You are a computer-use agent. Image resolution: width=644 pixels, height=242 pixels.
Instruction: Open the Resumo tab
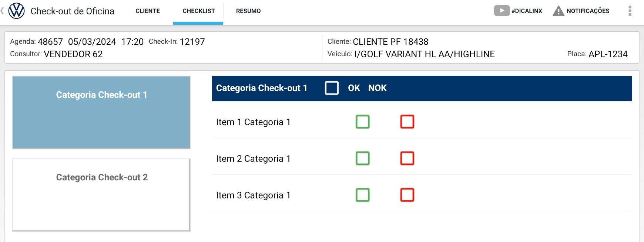(x=248, y=11)
